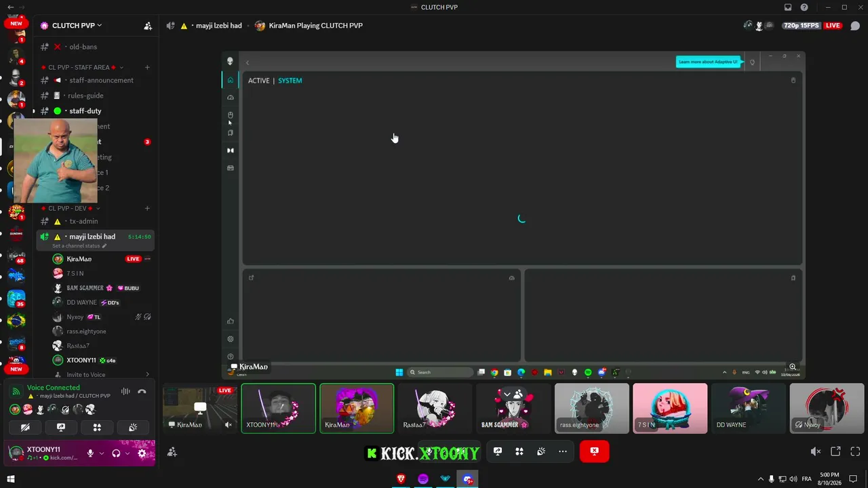The width and height of the screenshot is (868, 488).
Task: Click the screen share icon in the call control bar
Action: (x=497, y=451)
